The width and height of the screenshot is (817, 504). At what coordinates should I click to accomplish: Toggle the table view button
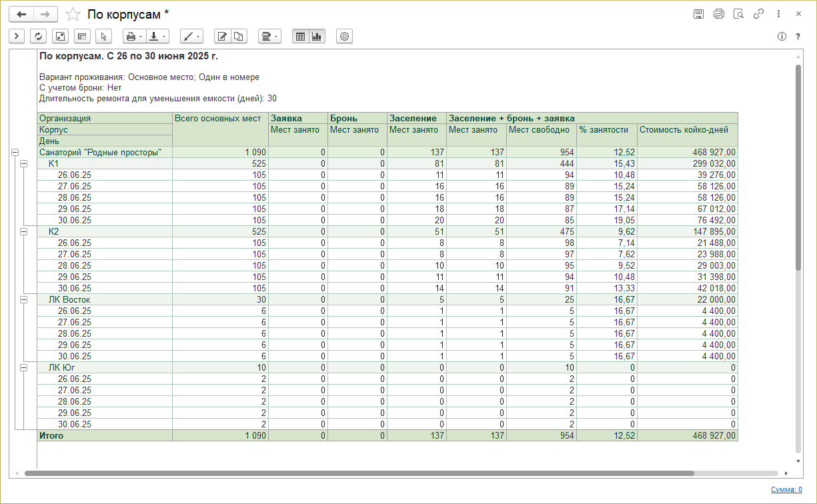(300, 37)
